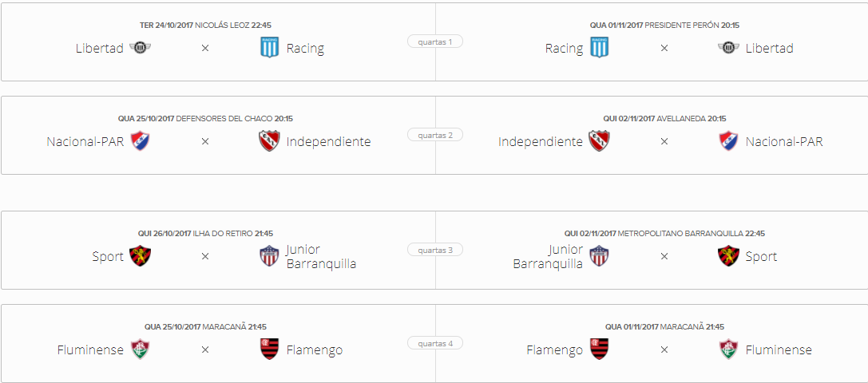Click Racing crest in the Presidente Perón match
868x383 pixels.
click(x=600, y=48)
